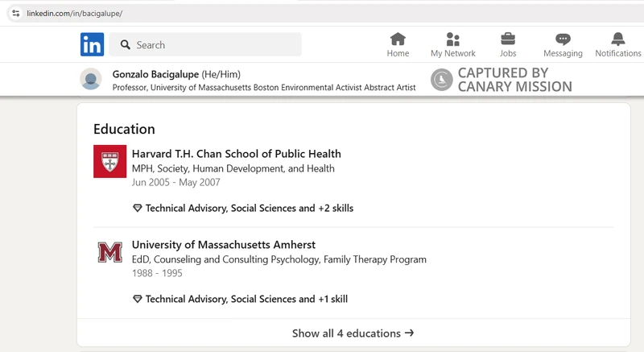Click the search magnifier icon
The image size is (644, 352).
[126, 45]
